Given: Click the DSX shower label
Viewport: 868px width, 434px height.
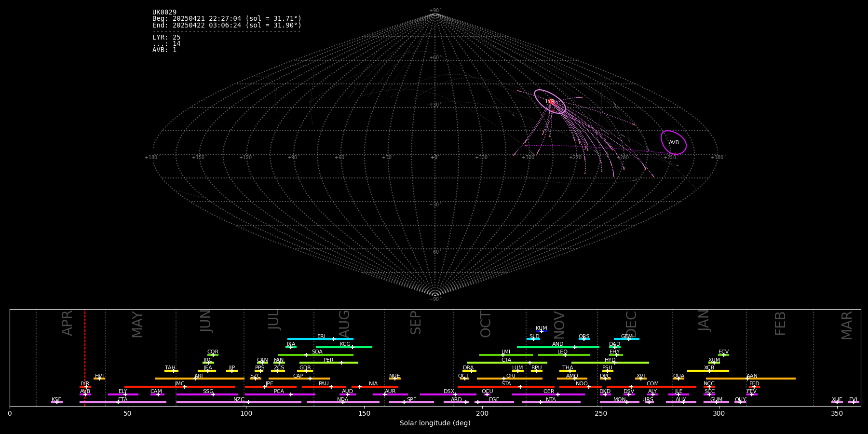Looking at the screenshot, I should [x=449, y=392].
